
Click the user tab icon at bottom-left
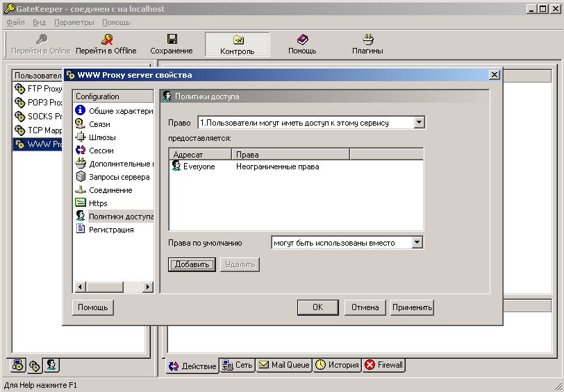(x=51, y=366)
